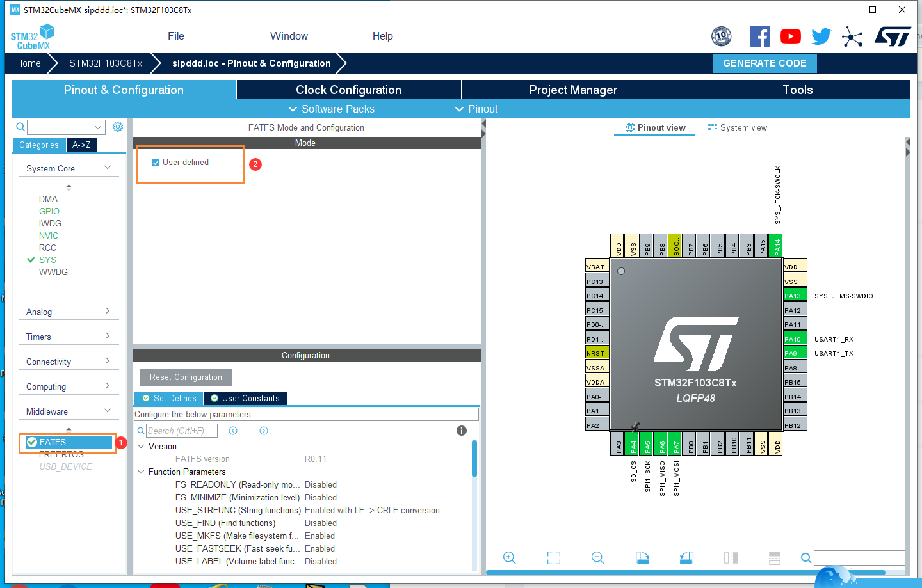This screenshot has height=588, width=922.
Task: Zoom out on the pinout view
Action: pyautogui.click(x=597, y=557)
